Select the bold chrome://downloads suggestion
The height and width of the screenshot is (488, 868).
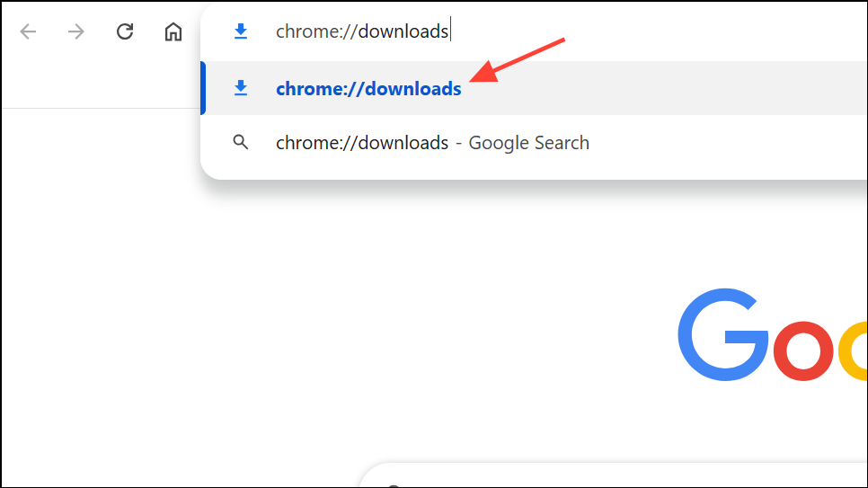pyautogui.click(x=368, y=89)
